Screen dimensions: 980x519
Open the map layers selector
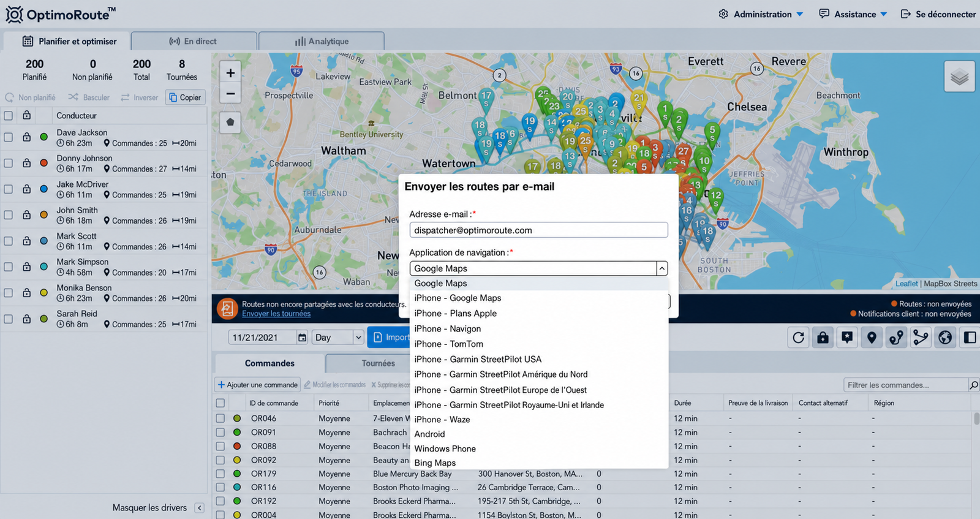coord(959,77)
